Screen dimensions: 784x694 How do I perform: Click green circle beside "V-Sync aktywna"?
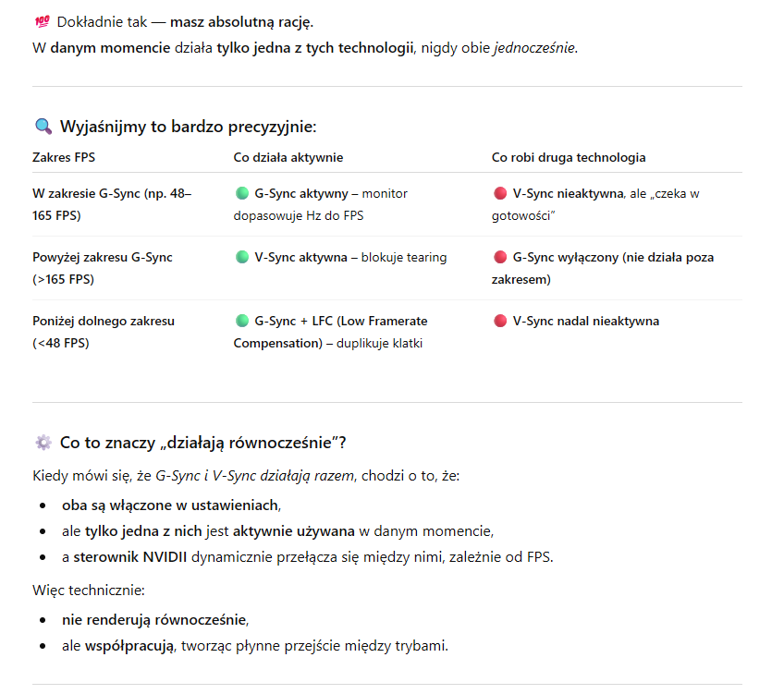point(242,258)
